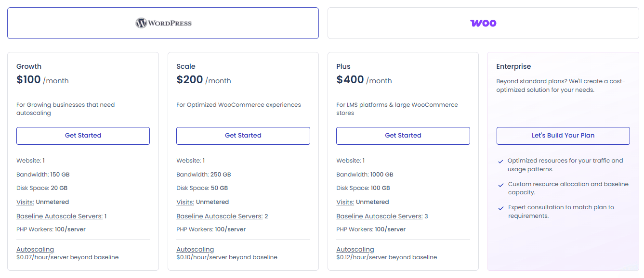Screen dimensions: 644x278
Task: Open Visits link in Scale plan
Action: click(x=185, y=202)
